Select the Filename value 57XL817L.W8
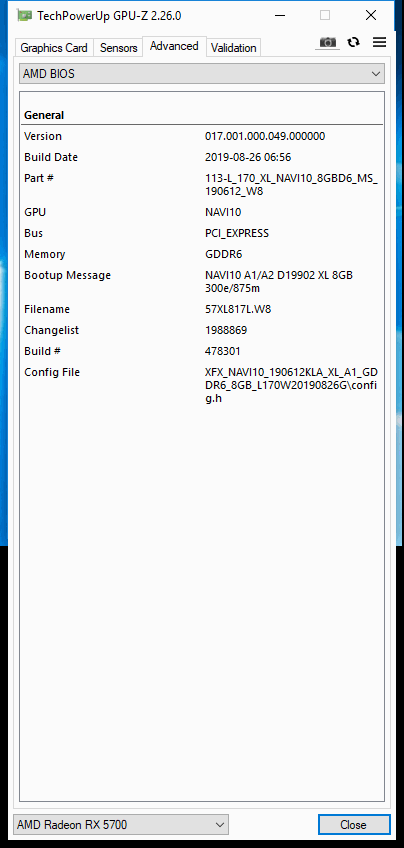404x848 pixels. [x=240, y=309]
